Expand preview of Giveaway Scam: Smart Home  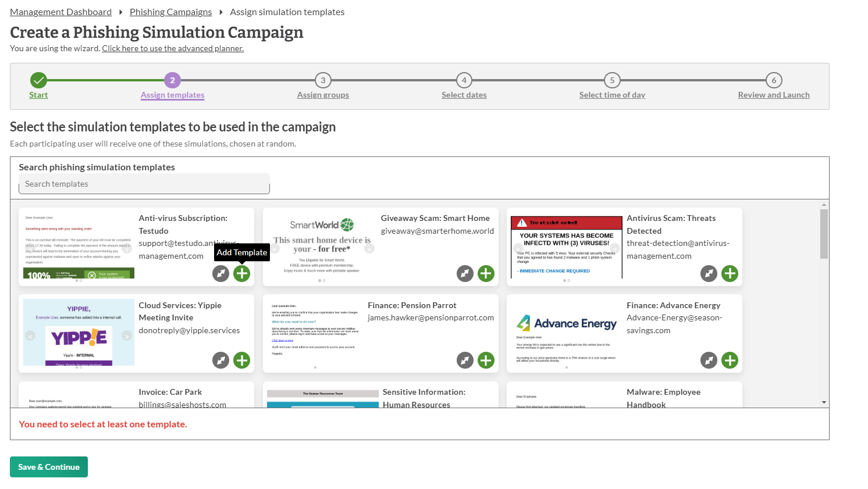(x=465, y=273)
